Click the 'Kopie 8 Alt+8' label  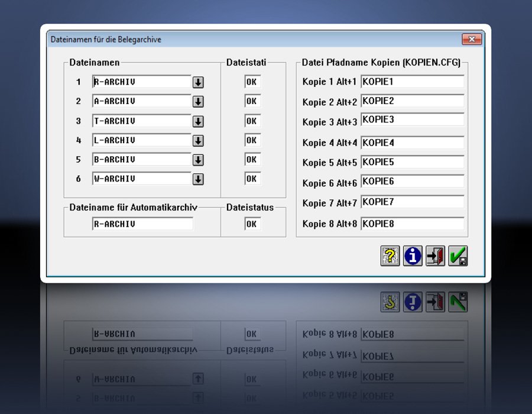tap(329, 224)
